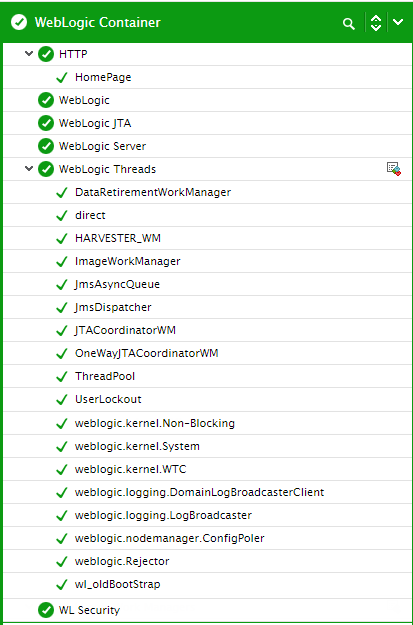Open search in WebLogic Container header
This screenshot has height=625, width=413.
coord(349,24)
